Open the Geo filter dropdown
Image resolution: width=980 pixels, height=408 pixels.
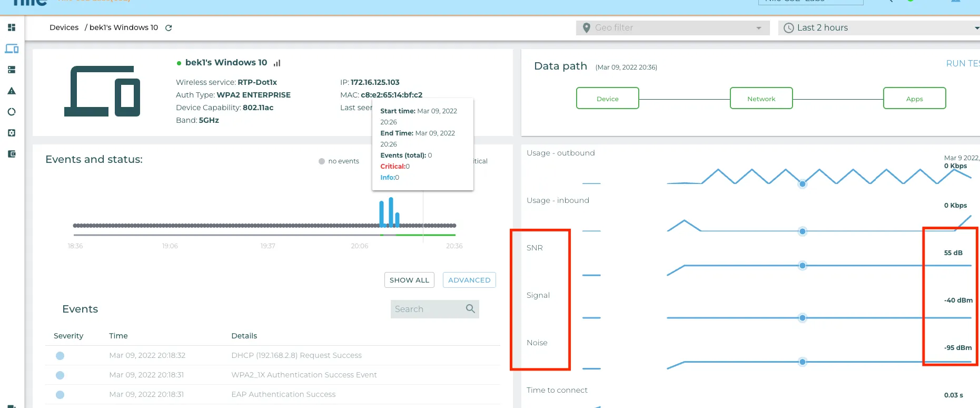click(673, 28)
